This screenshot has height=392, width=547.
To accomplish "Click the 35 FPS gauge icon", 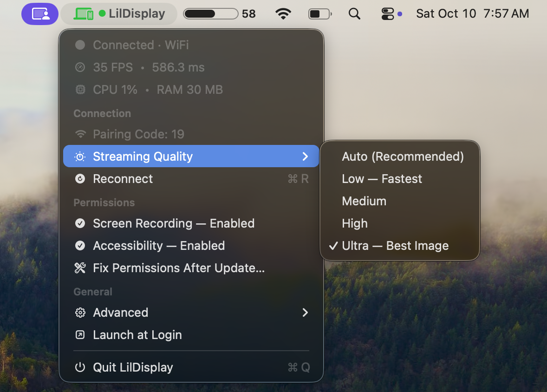I will coord(80,67).
